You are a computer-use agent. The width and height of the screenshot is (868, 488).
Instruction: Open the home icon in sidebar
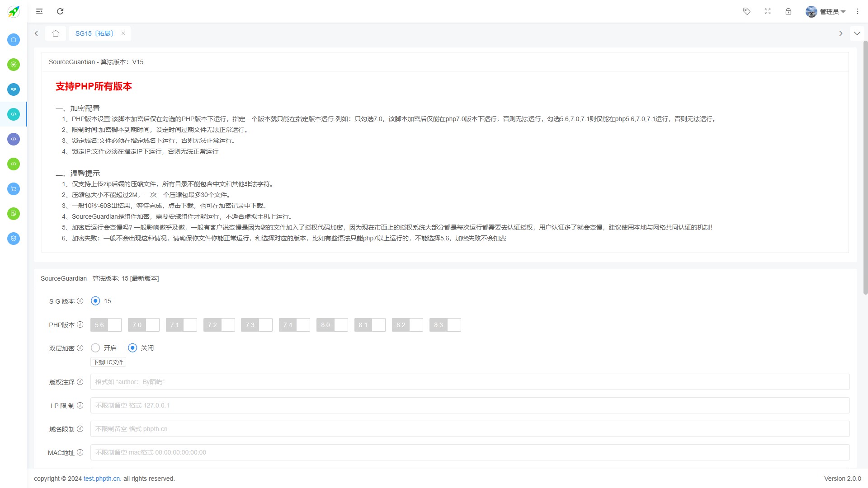(13, 40)
